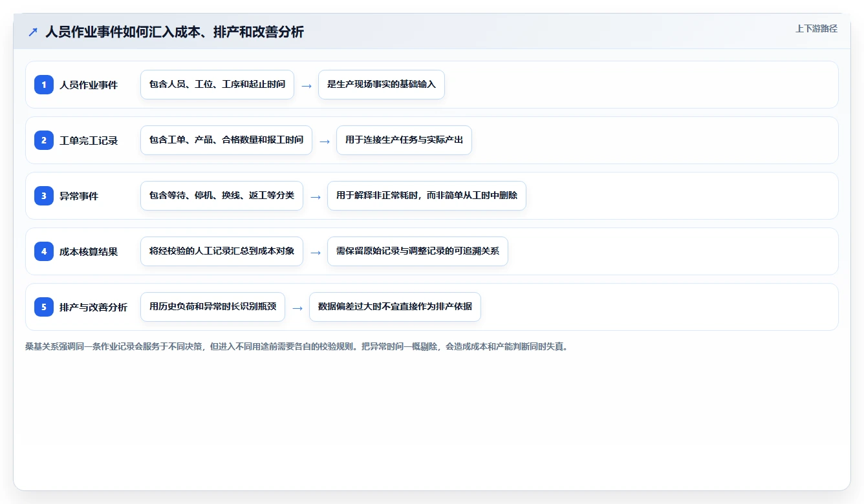Select the number 5 badge
864x504 pixels.
[x=44, y=307]
